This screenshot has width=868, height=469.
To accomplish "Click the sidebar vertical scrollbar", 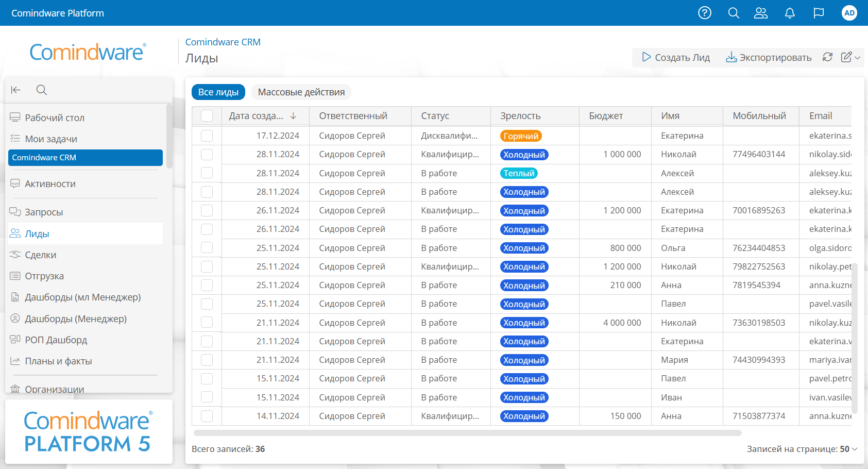I will (x=169, y=135).
